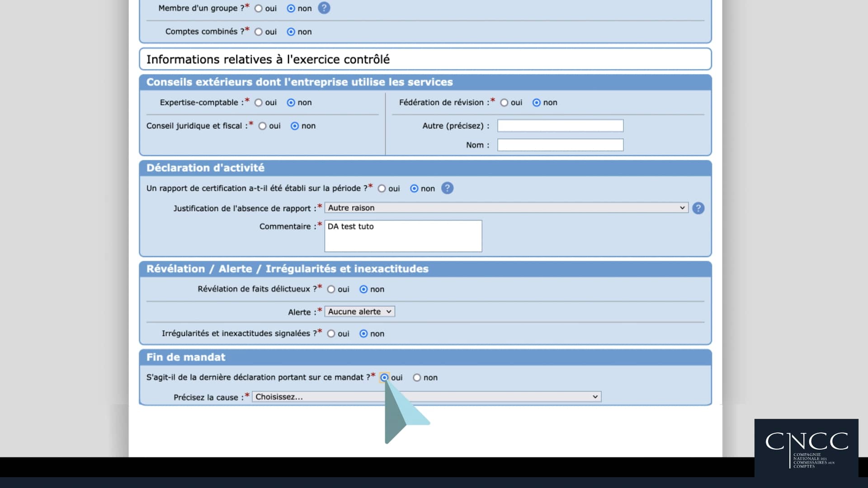Click the Commentaire text area
Image resolution: width=868 pixels, height=488 pixels.
tap(403, 236)
